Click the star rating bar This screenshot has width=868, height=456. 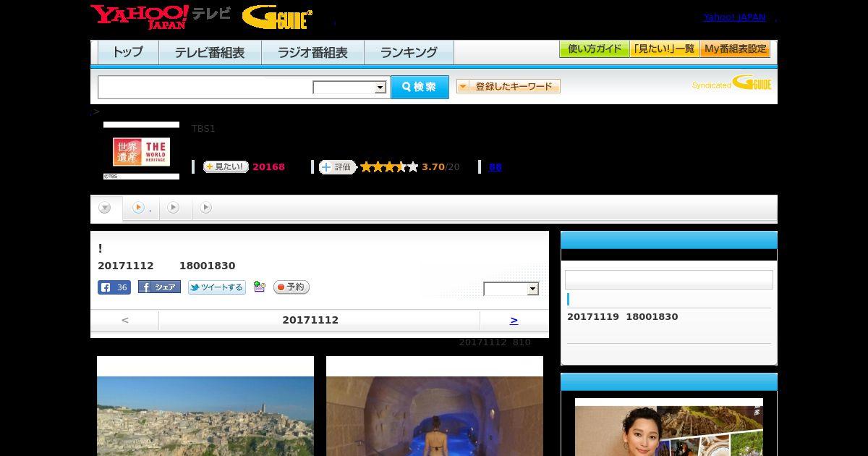(x=389, y=167)
